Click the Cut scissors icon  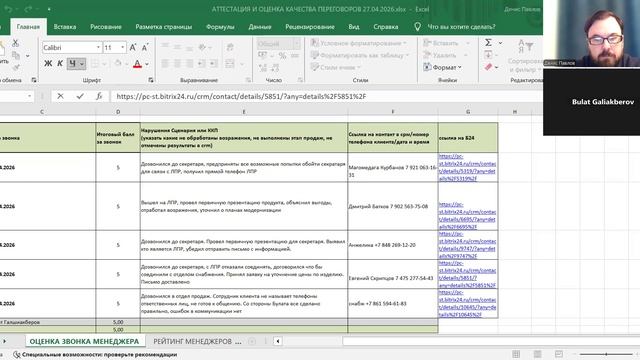(16, 42)
